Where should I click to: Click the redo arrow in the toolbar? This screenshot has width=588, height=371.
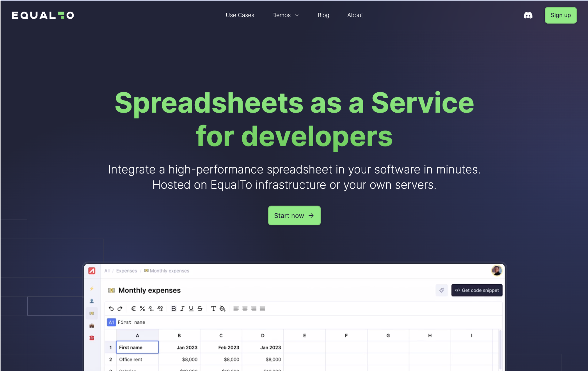click(120, 308)
